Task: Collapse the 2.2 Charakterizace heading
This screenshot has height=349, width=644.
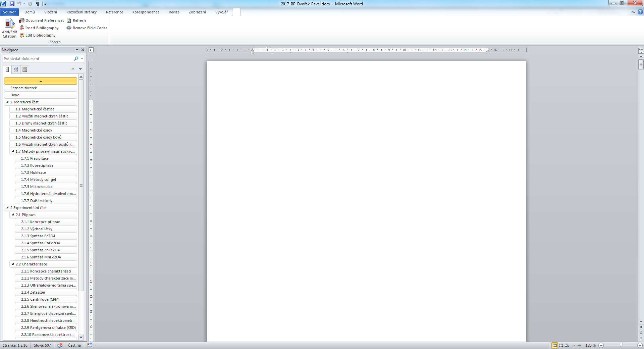Action: click(x=13, y=264)
